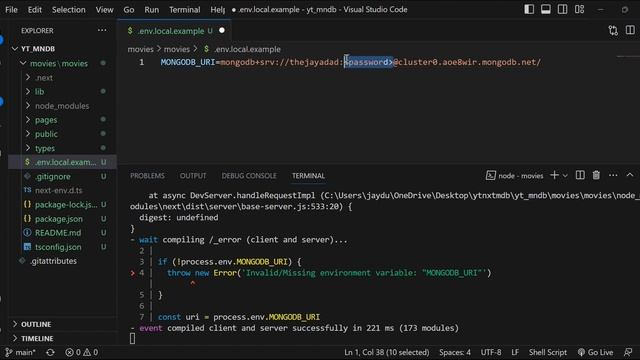Screen dimensions: 640x360
Task: Open the Terminal menu
Action: click(184, 9)
